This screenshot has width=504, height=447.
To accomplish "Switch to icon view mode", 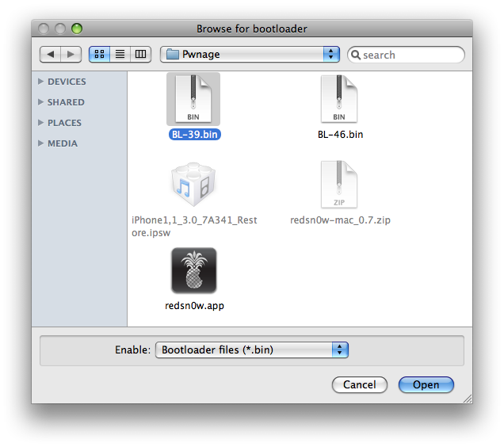I will [99, 54].
